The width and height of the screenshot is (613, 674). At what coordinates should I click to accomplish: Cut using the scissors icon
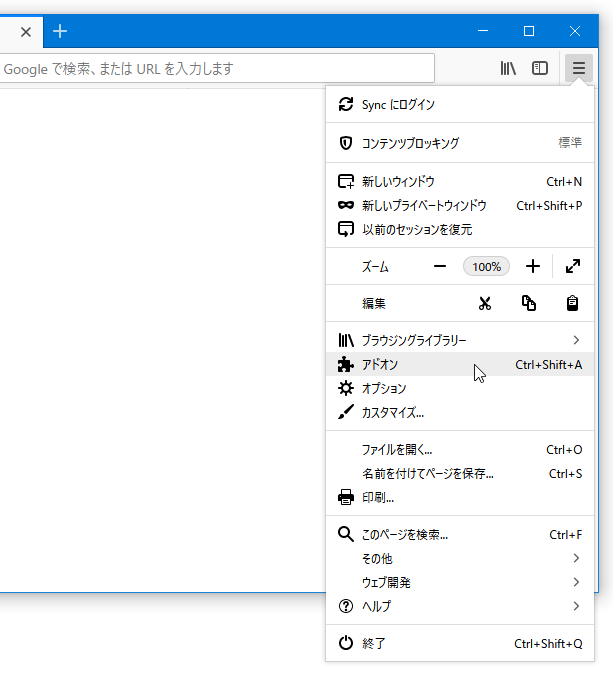[x=484, y=303]
